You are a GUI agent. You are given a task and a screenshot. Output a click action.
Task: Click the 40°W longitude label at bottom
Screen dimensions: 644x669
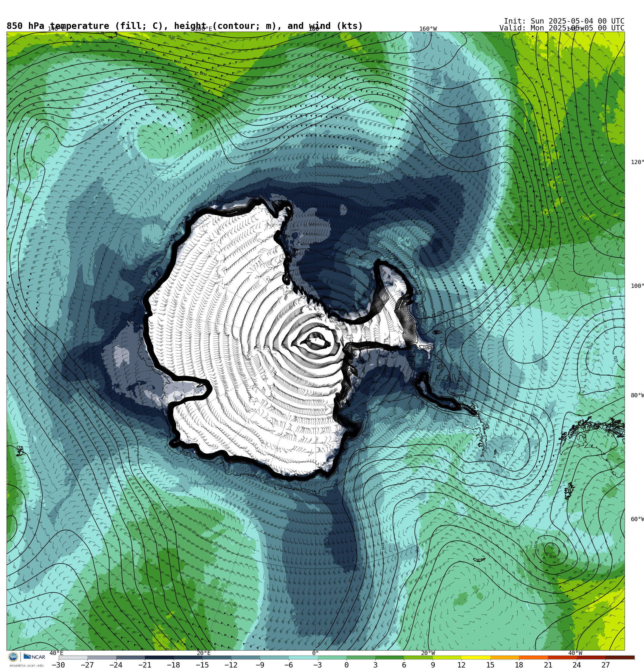(575, 653)
